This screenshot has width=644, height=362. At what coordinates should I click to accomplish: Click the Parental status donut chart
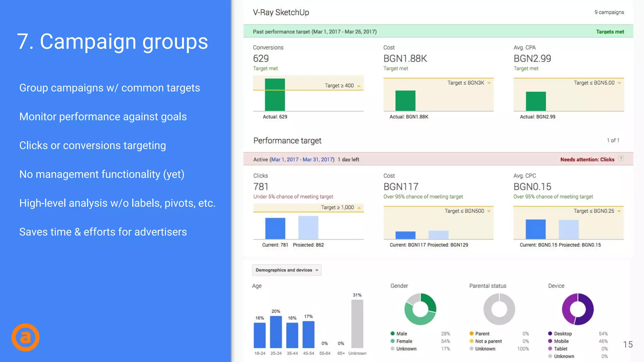[499, 309]
